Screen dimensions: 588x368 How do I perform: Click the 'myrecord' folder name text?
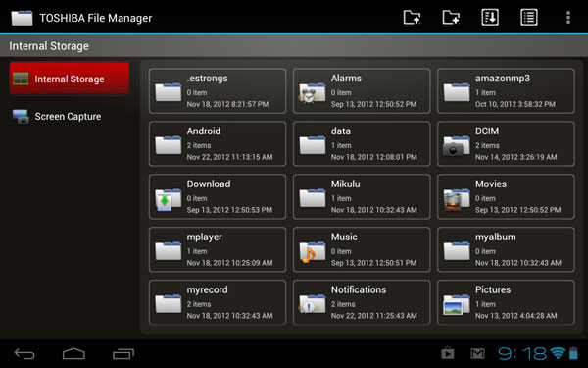207,290
